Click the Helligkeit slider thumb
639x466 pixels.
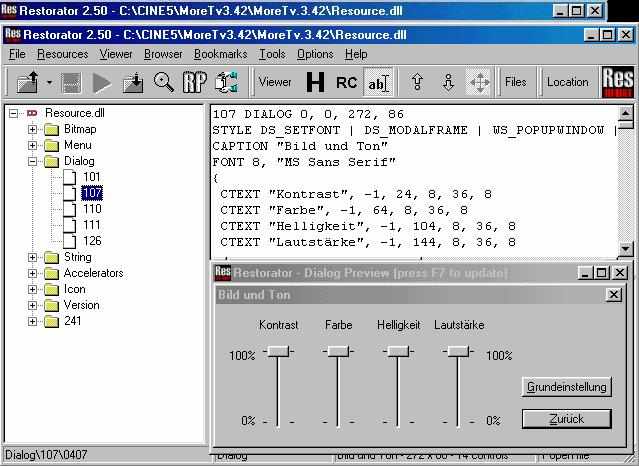[x=398, y=351]
